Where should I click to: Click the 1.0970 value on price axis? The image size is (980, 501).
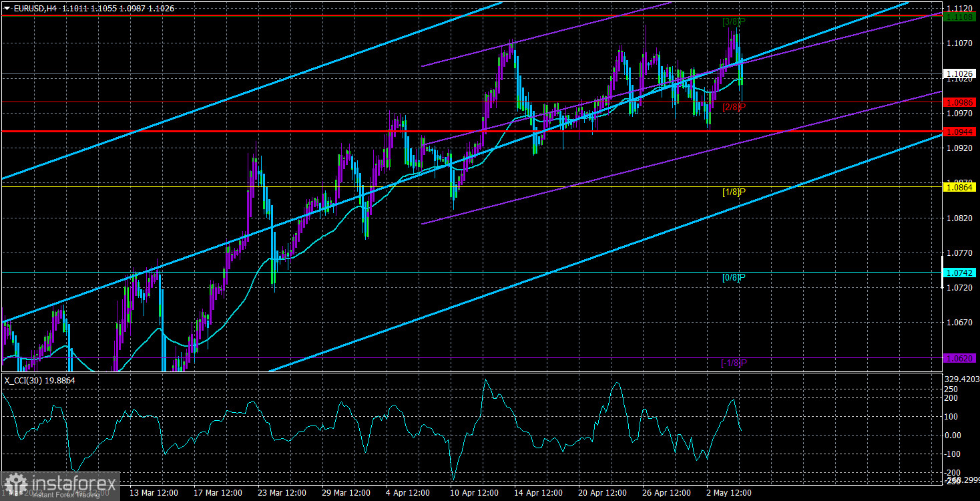[959, 113]
